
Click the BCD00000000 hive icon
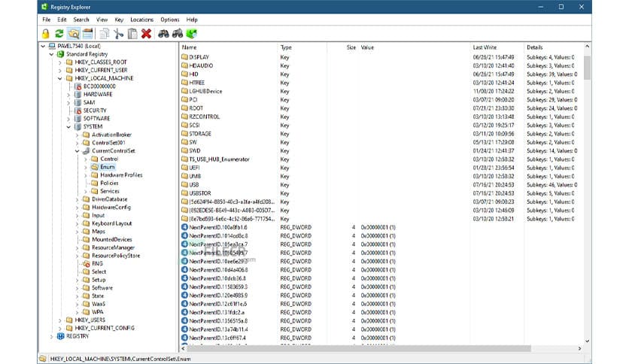pyautogui.click(x=77, y=86)
